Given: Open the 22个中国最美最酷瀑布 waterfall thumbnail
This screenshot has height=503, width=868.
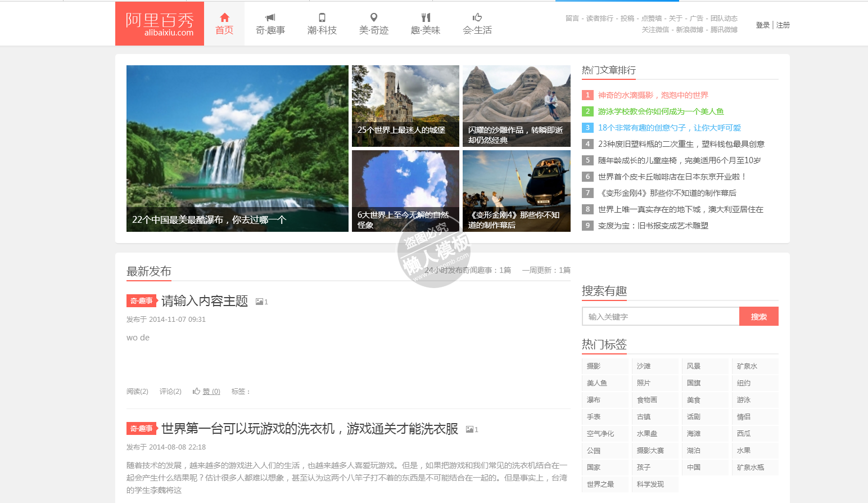Looking at the screenshot, I should [237, 149].
